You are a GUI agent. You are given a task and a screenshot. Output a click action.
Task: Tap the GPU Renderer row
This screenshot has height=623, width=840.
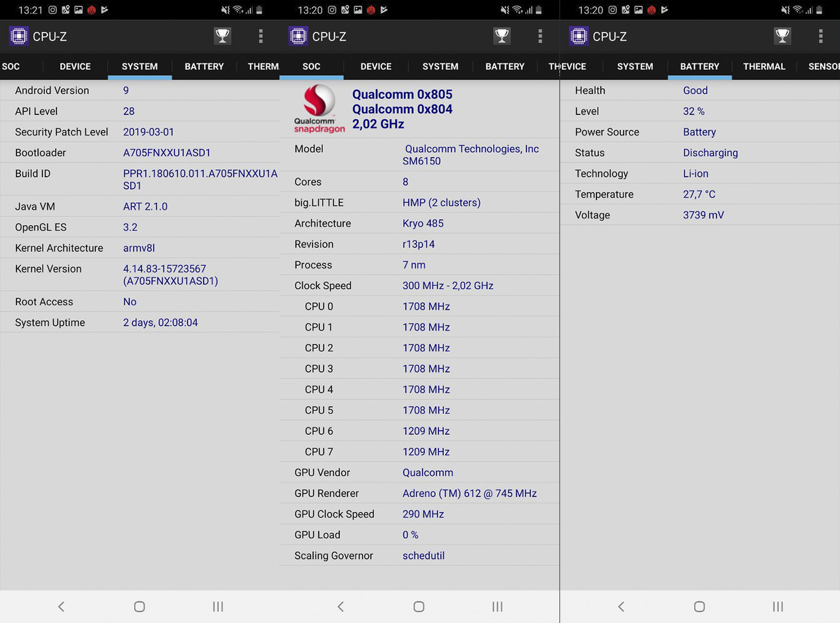tap(419, 493)
